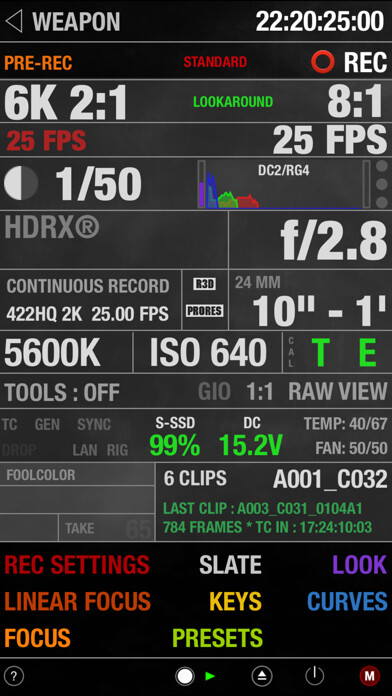Change the 6K 2:1 resolution format
The width and height of the screenshot is (392, 696).
pos(66,103)
